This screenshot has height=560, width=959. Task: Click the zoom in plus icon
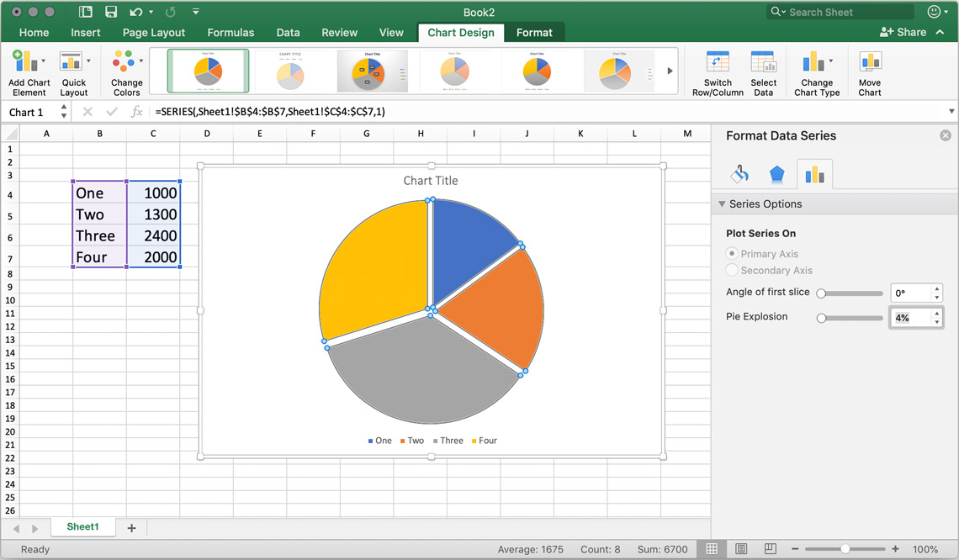tap(895, 549)
